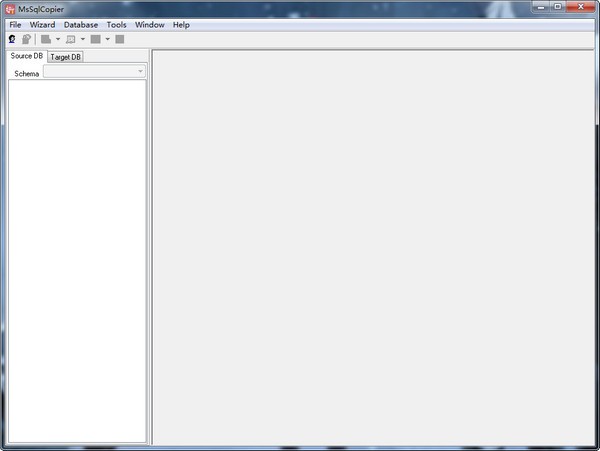Image resolution: width=600 pixels, height=451 pixels.
Task: Open the Tools menu
Action: 117,24
